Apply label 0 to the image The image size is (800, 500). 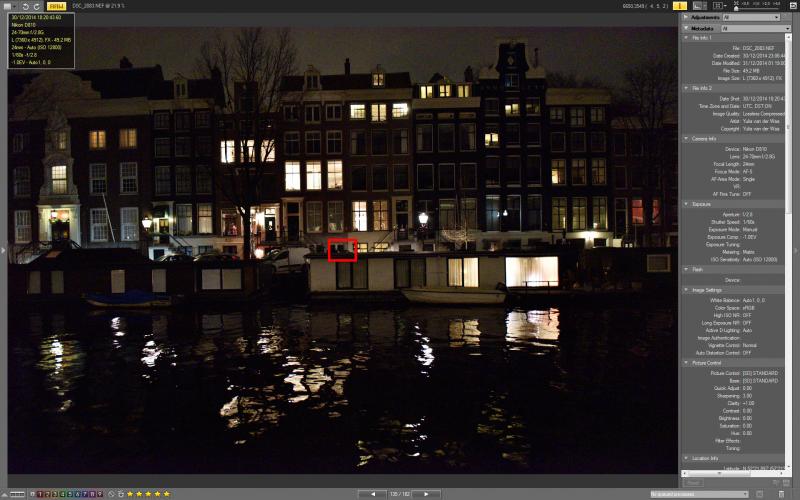click(32, 494)
